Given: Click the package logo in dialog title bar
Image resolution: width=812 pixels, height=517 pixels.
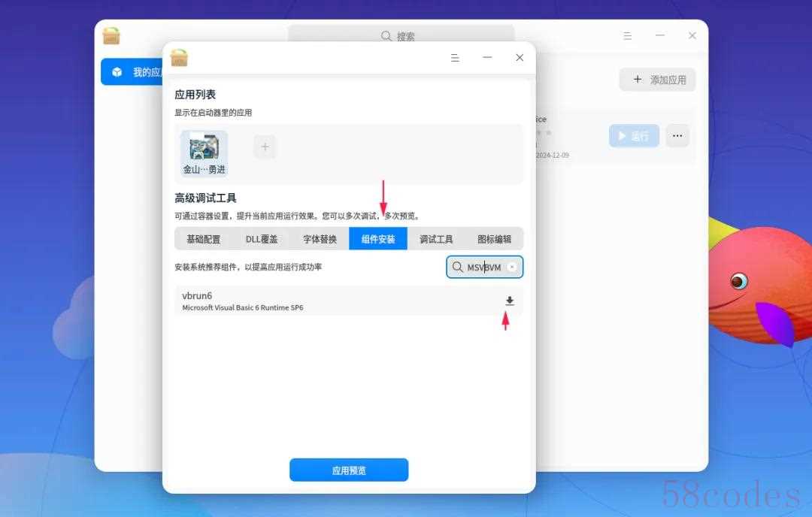Looking at the screenshot, I should tap(179, 58).
